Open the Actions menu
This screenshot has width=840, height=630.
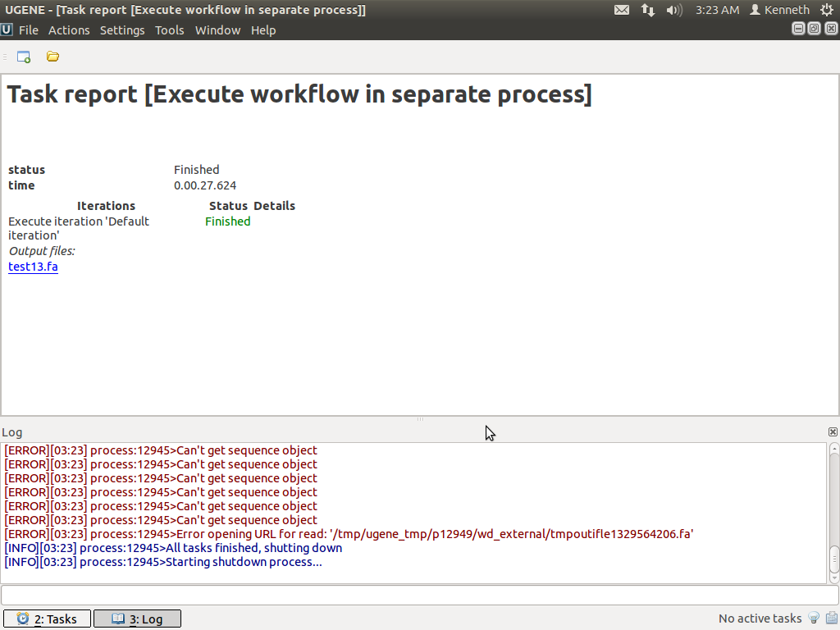coord(69,30)
